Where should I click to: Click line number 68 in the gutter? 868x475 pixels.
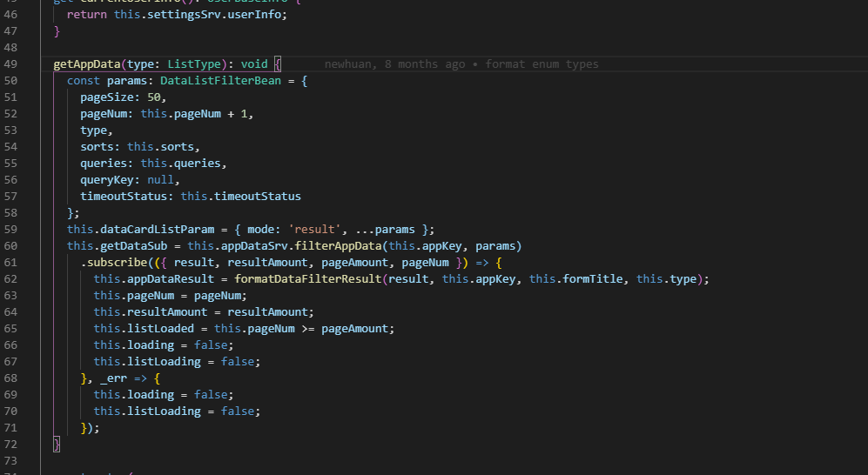[x=10, y=378]
